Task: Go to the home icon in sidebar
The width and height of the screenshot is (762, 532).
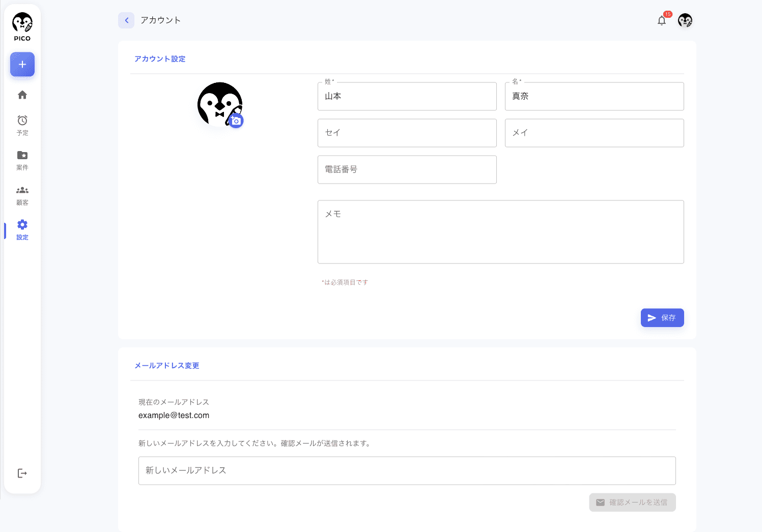Action: coord(22,95)
